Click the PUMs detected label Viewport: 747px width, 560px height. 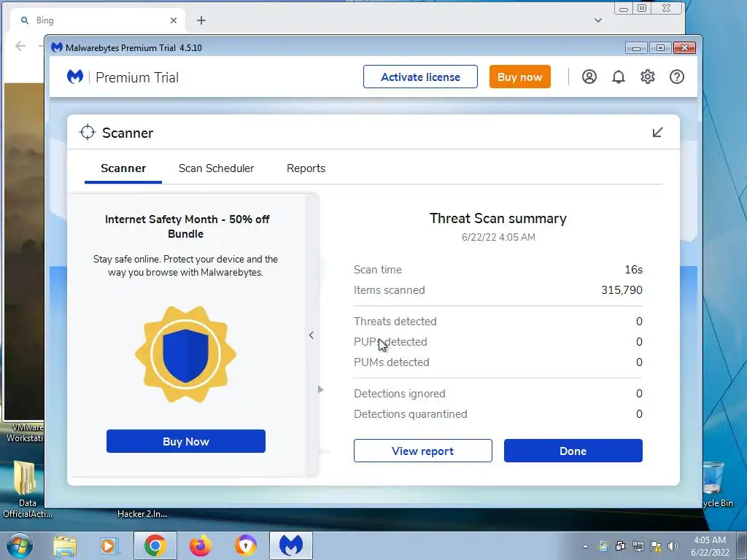pos(391,362)
